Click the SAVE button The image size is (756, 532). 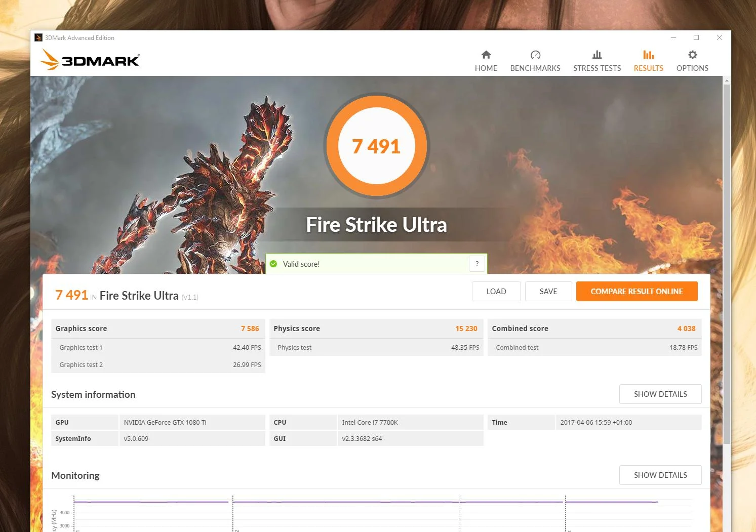click(548, 292)
